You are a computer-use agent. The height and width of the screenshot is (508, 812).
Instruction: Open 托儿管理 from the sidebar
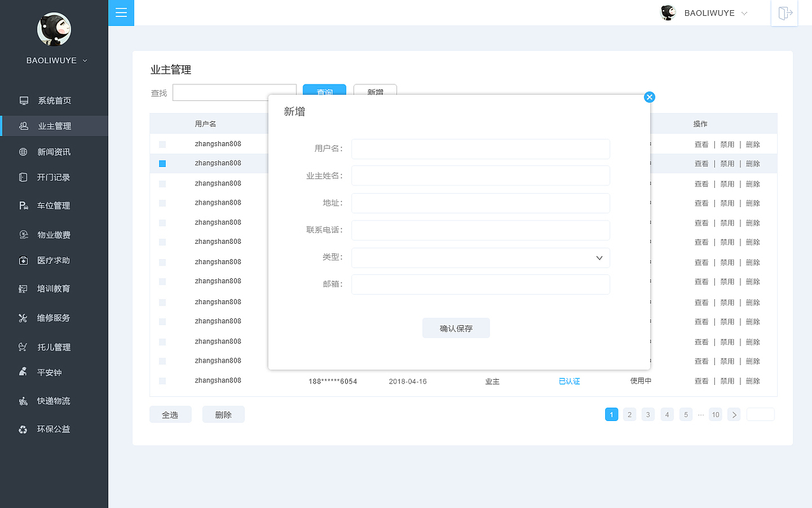[x=23, y=347]
